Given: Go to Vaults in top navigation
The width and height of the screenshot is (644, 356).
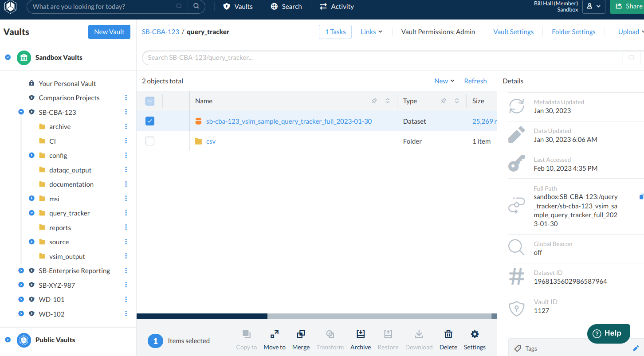Looking at the screenshot, I should click(x=238, y=7).
